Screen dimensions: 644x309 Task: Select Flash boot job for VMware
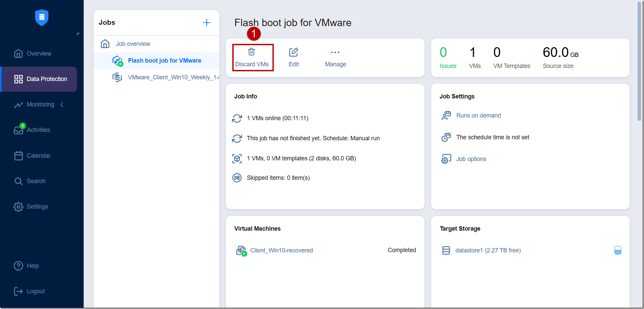coord(165,61)
